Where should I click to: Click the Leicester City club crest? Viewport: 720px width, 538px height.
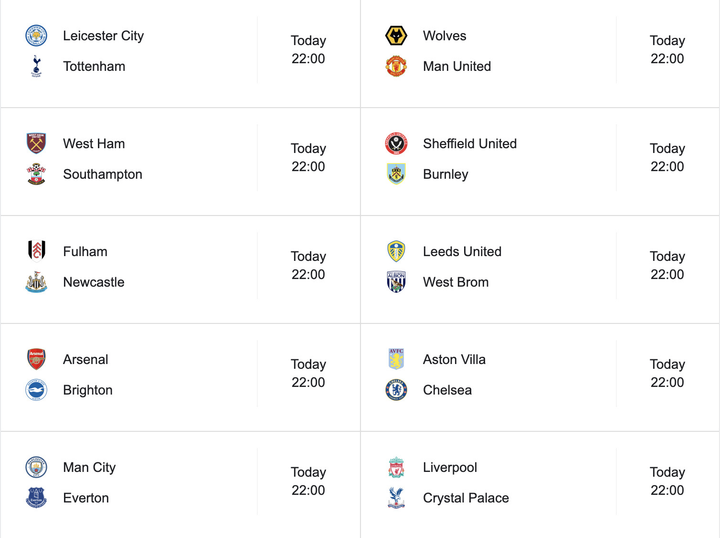click(x=36, y=36)
